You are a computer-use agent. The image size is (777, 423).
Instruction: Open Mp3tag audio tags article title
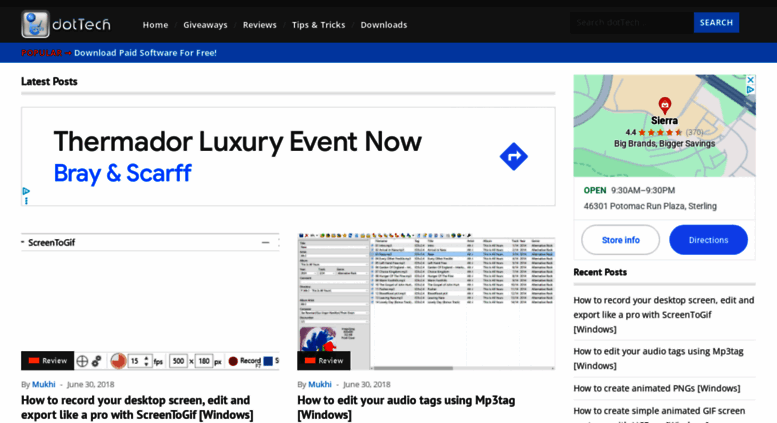tap(406, 407)
